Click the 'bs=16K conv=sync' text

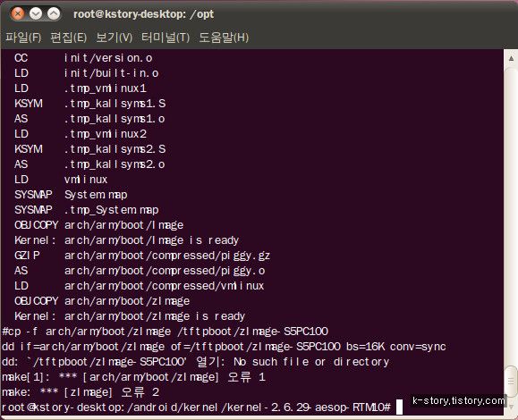coord(395,347)
